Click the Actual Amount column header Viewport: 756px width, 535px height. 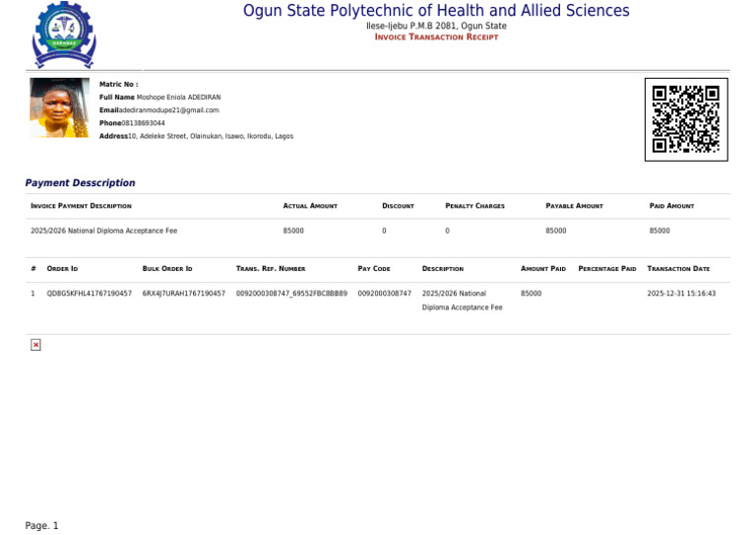click(x=310, y=206)
